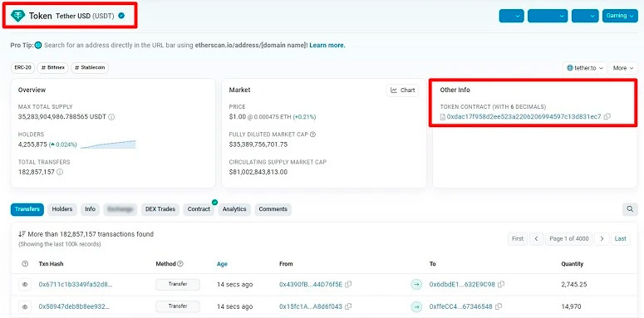Expand the tether.to website dropdown

(x=585, y=68)
